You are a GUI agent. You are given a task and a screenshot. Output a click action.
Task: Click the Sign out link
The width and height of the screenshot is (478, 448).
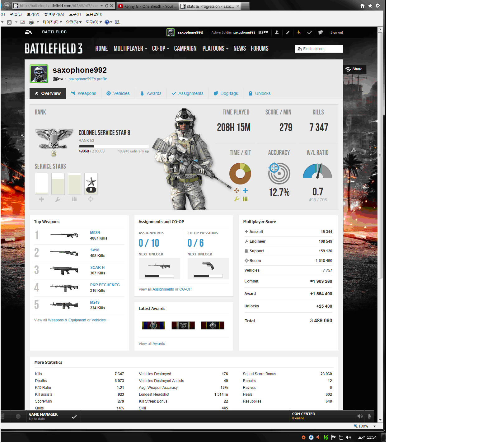coord(337,32)
